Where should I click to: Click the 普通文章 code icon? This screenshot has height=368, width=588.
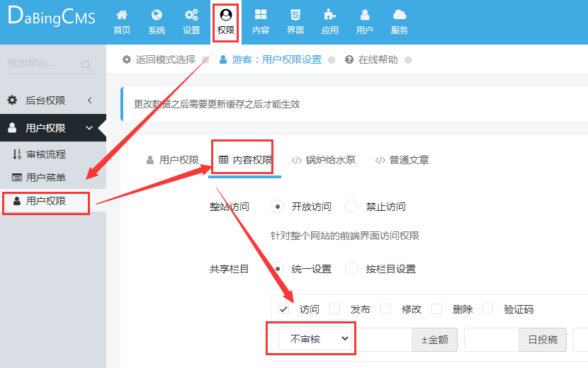tap(380, 161)
